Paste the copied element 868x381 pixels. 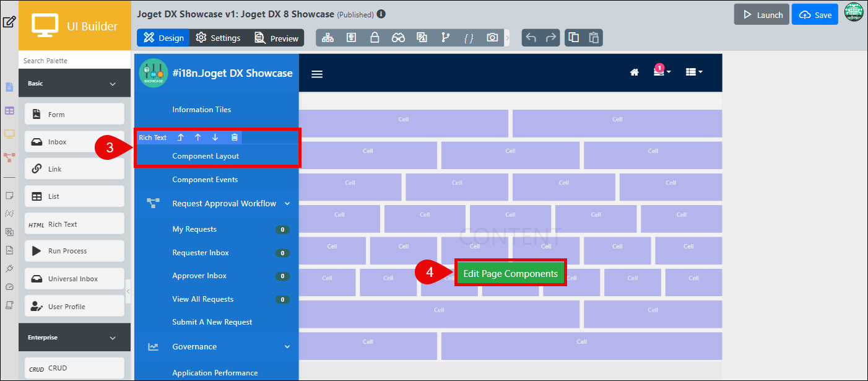(593, 38)
